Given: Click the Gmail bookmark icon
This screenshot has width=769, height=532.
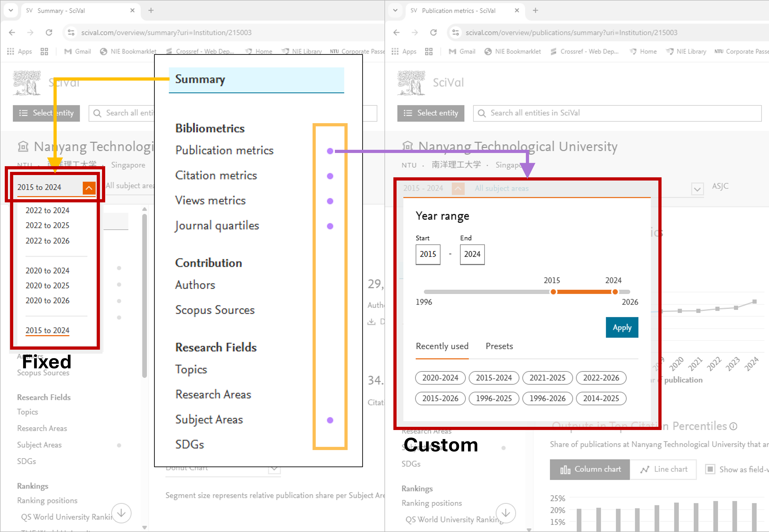Looking at the screenshot, I should click(68, 51).
